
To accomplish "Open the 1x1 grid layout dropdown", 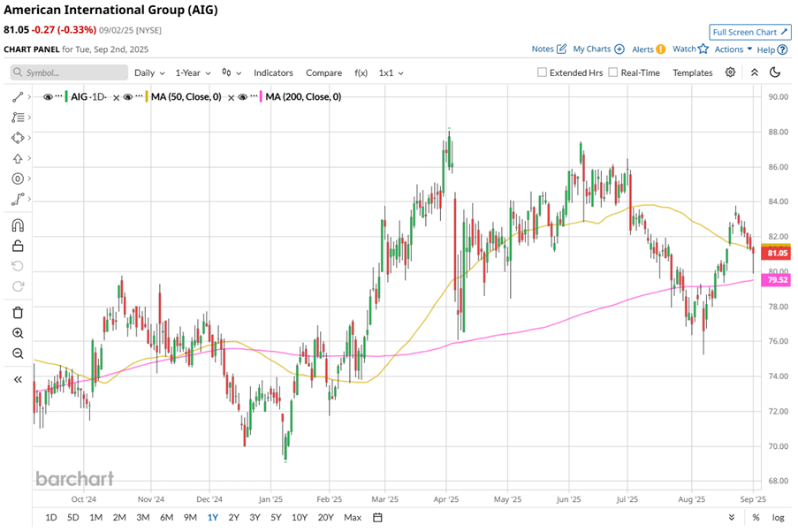I will tap(391, 72).
